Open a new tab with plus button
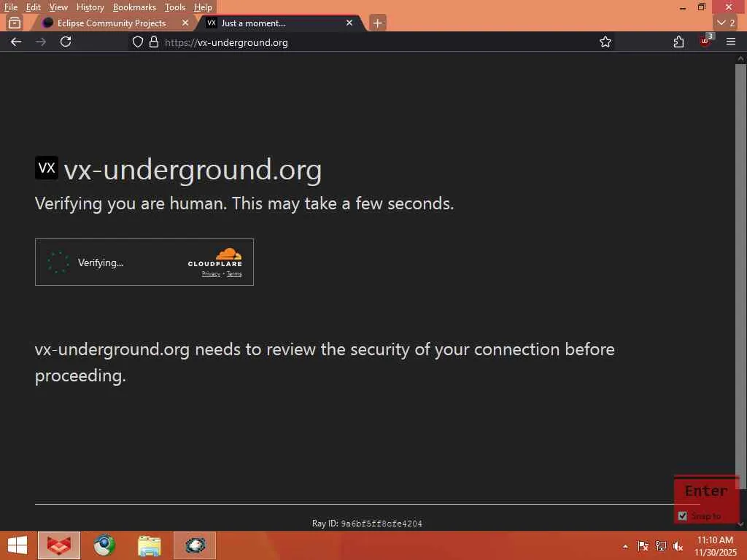 pyautogui.click(x=377, y=23)
